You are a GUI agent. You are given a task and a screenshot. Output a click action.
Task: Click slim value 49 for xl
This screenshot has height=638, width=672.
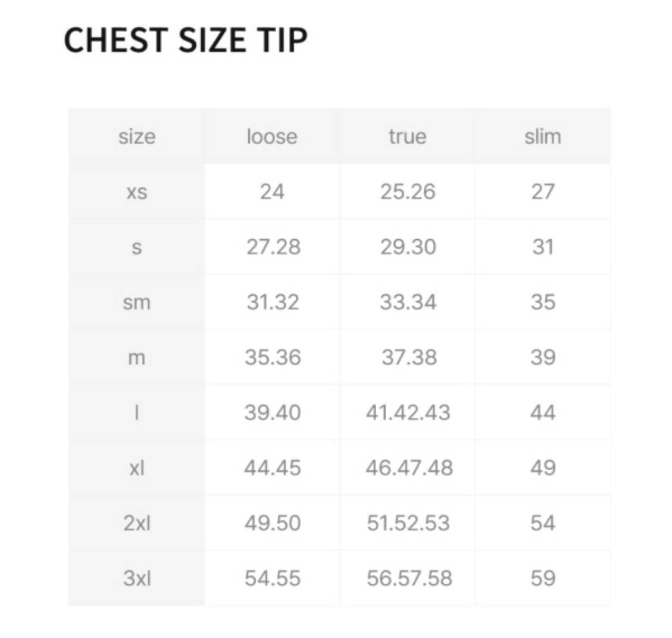coord(543,468)
